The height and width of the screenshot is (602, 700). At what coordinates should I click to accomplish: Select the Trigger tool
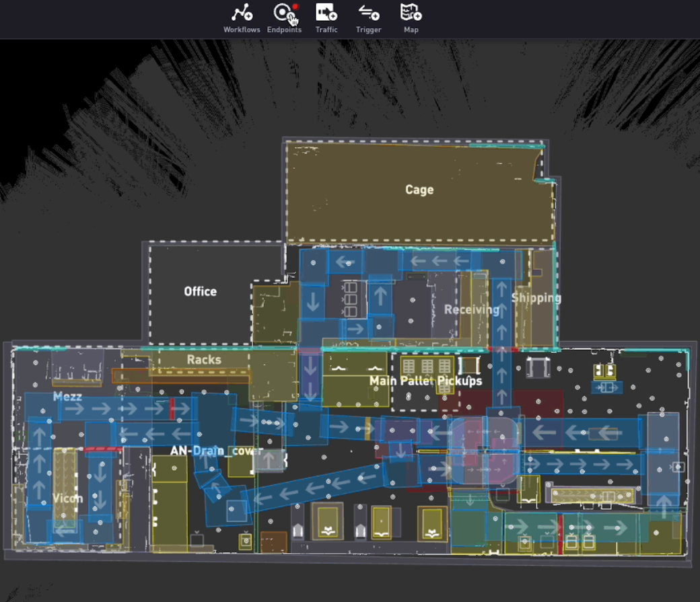[x=369, y=18]
